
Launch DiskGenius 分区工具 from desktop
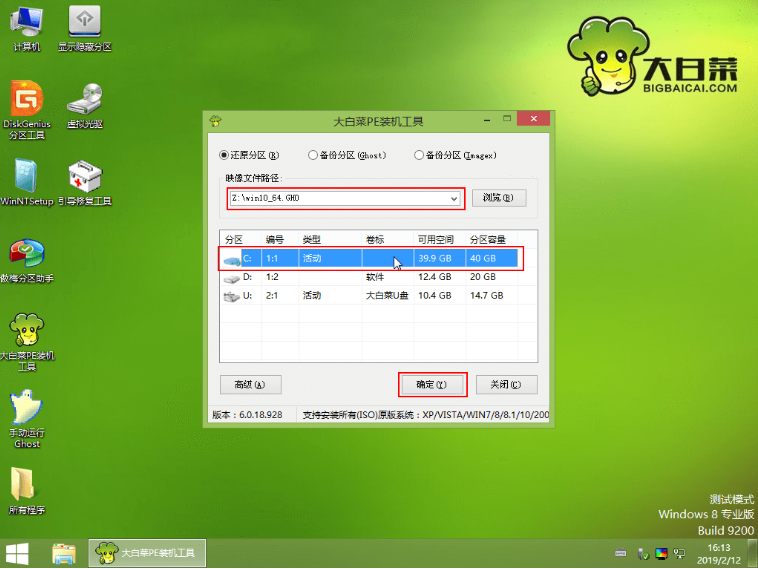pos(27,110)
